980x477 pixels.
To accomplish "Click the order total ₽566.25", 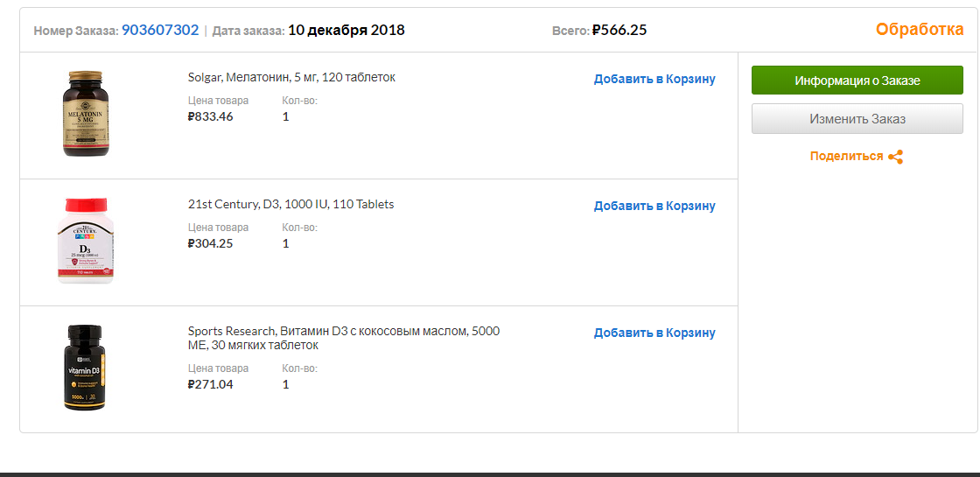I will pos(619,30).
